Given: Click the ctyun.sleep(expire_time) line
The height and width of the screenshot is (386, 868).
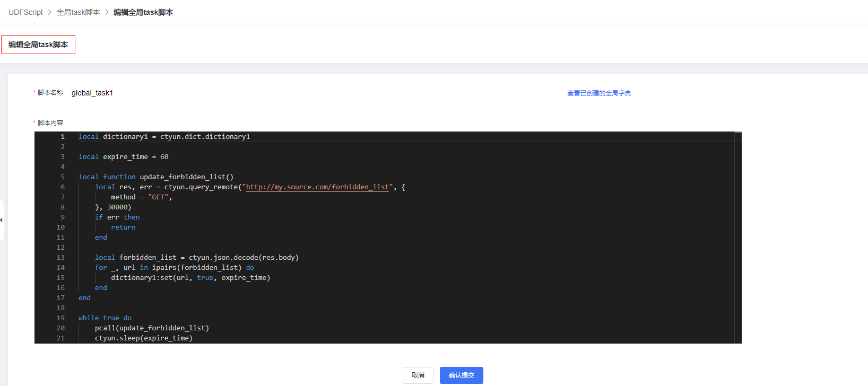Looking at the screenshot, I should (x=144, y=338).
